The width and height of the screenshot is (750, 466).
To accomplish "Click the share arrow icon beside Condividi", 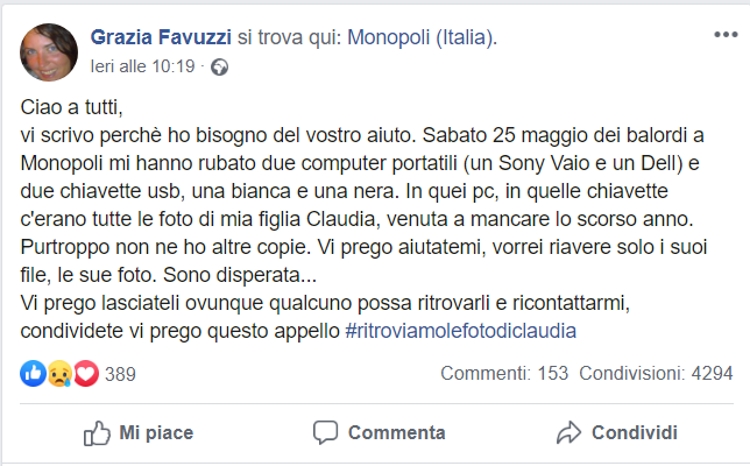I will point(569,433).
